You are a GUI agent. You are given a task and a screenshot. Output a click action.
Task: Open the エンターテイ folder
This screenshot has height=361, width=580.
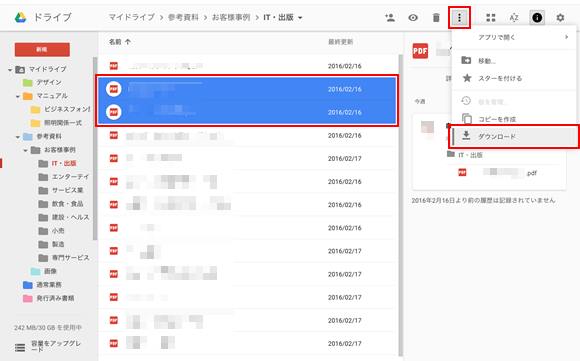point(70,177)
